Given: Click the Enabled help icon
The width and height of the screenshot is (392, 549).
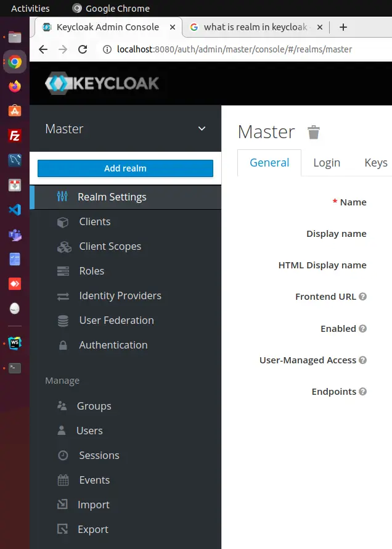Looking at the screenshot, I should point(362,328).
